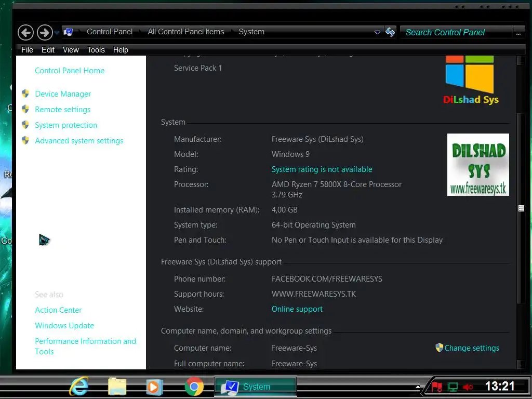Select the 4,00 GB memory value
532x399 pixels.
284,210
